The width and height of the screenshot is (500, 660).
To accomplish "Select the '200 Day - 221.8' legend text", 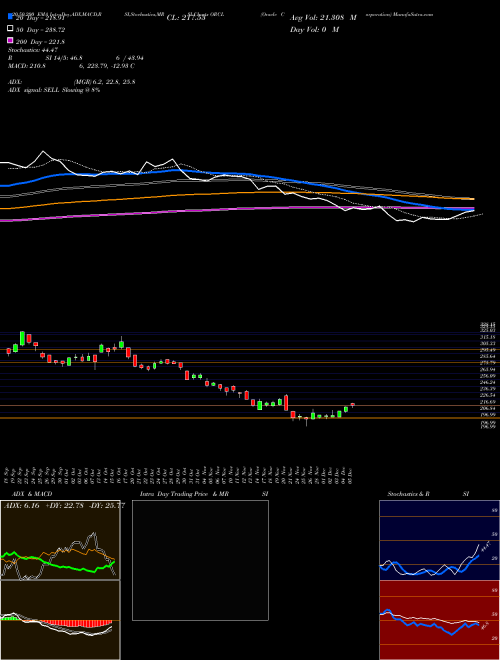I will (x=41, y=42).
